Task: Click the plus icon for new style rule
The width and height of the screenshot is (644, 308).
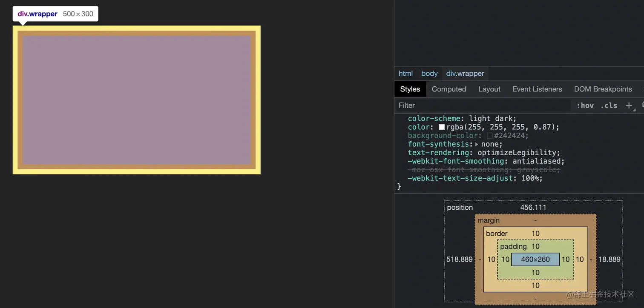Action: click(629, 106)
